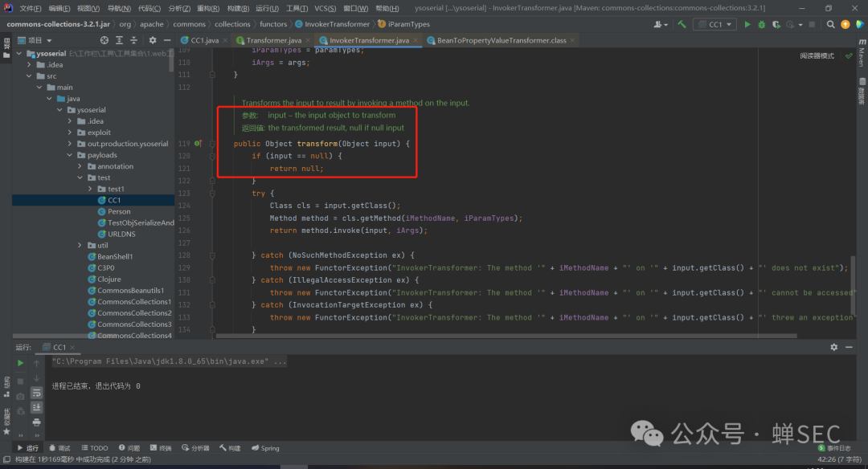
Task: Start debugging with the bug icon
Action: 761,24
